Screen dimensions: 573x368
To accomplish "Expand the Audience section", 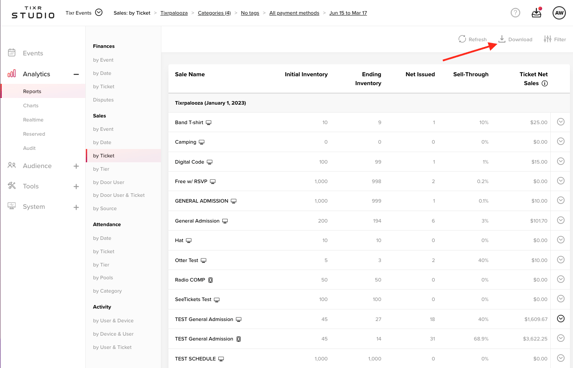I will pos(76,166).
